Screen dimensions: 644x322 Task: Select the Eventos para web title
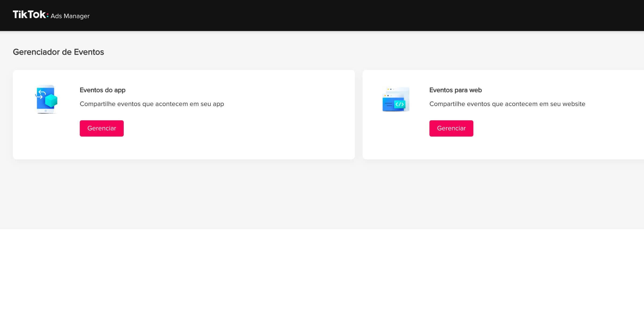pos(455,90)
